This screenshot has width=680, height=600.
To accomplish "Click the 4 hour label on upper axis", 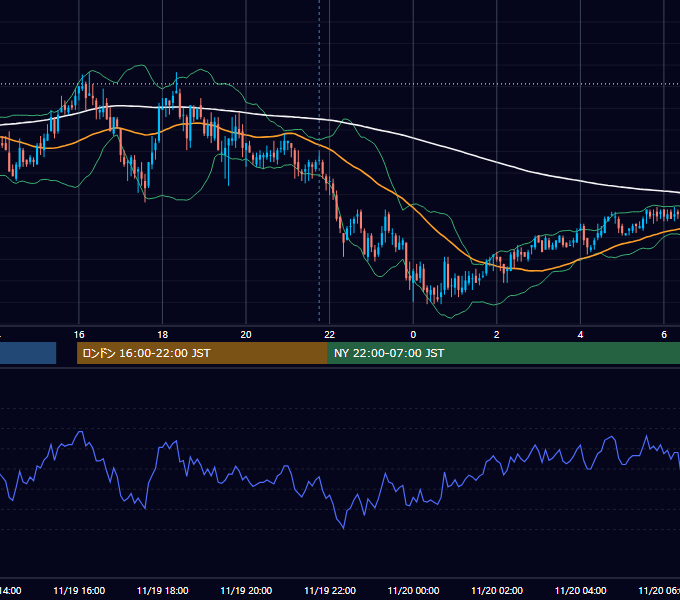I will point(580,335).
